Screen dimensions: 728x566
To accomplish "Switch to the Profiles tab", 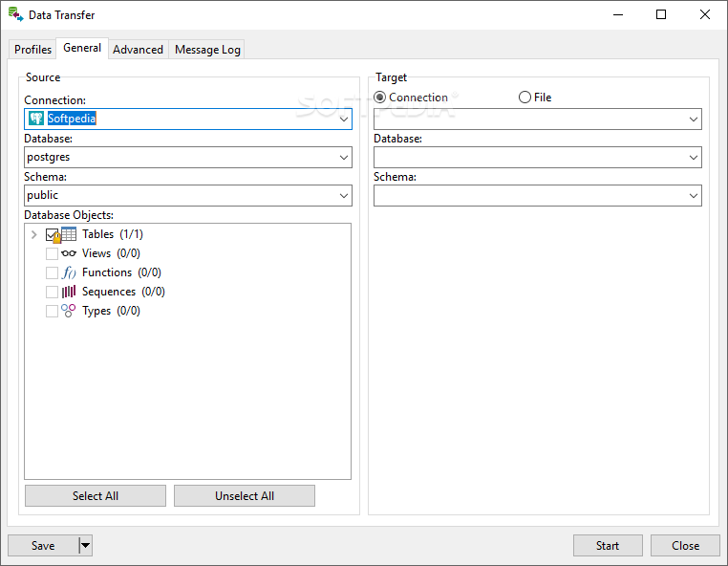I will click(x=33, y=50).
